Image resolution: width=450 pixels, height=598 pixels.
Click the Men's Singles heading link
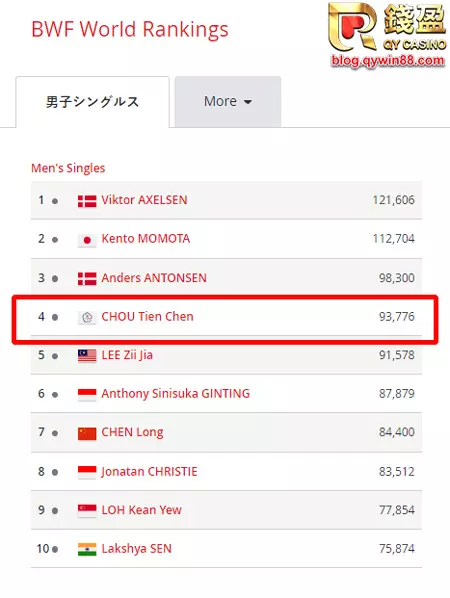tap(68, 168)
